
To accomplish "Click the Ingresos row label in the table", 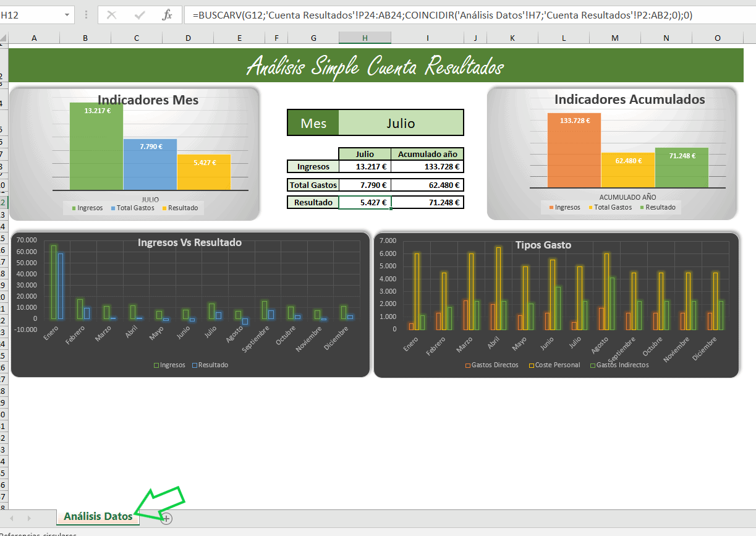I will [x=313, y=166].
